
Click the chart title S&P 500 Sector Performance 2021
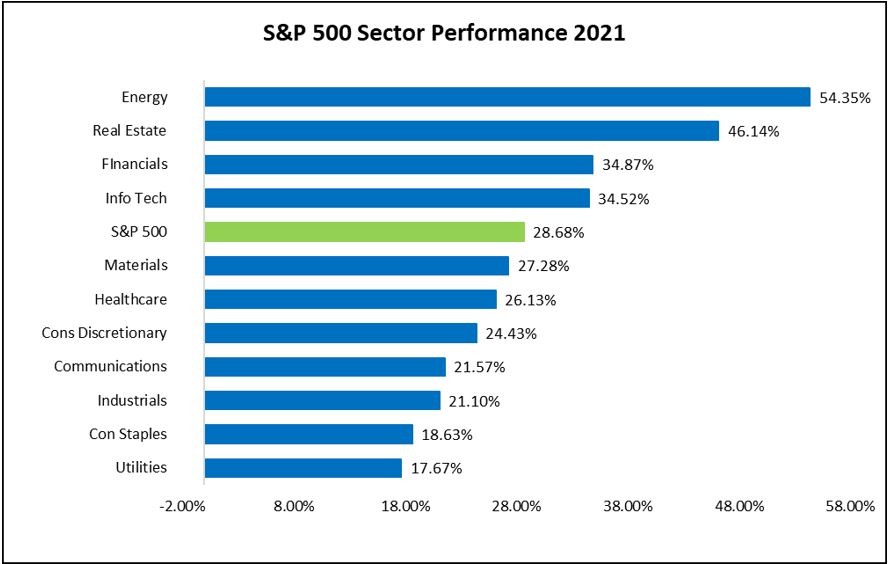(x=443, y=32)
